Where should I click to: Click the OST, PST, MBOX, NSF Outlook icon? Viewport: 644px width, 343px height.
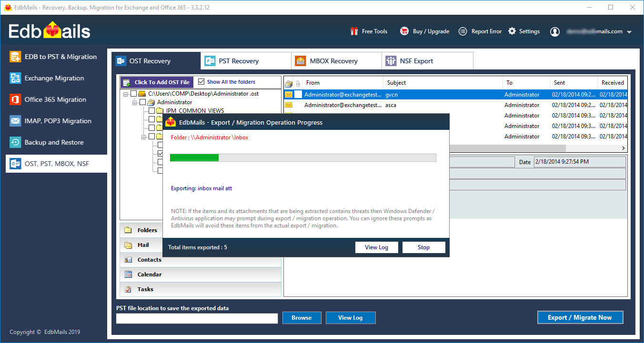[16, 164]
